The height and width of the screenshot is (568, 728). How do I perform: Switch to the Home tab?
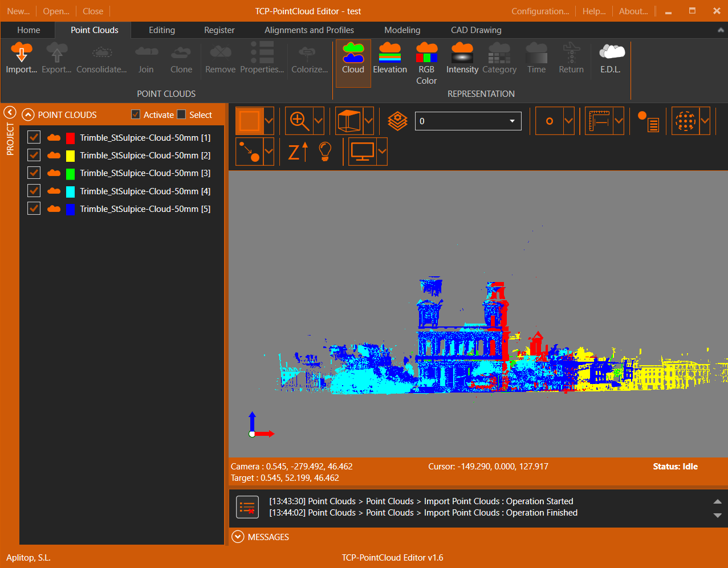pos(29,30)
